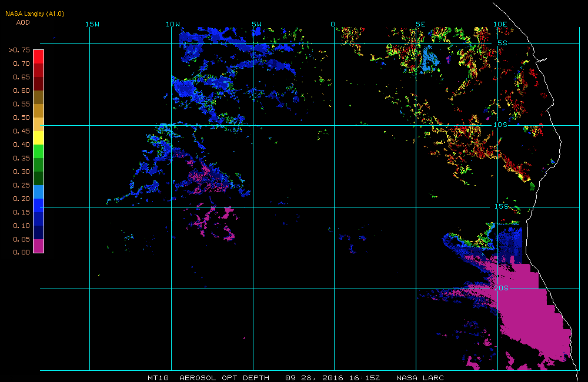Select the bright red >0.75 color swatch
The image size is (588, 382).
pos(39,56)
